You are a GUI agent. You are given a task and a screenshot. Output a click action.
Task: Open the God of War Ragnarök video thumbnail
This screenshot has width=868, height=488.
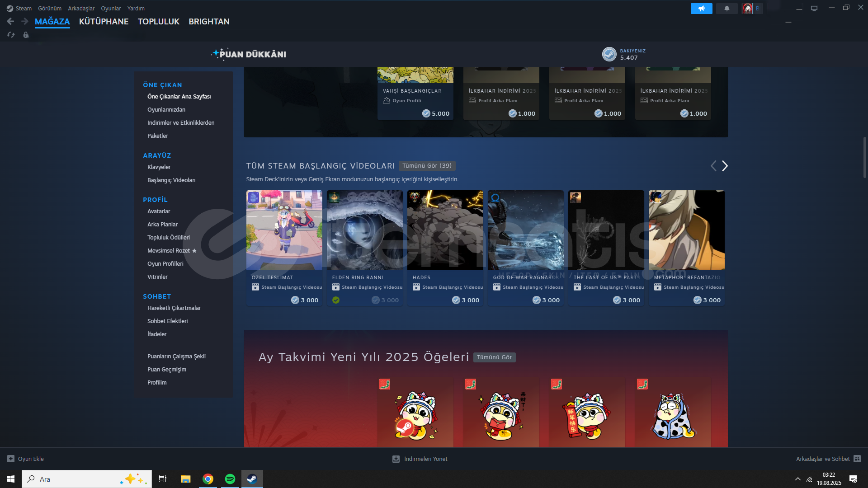click(526, 230)
